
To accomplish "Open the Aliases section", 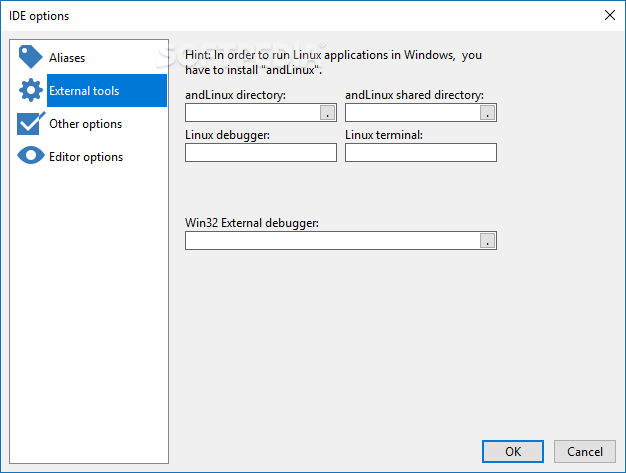I will click(67, 58).
